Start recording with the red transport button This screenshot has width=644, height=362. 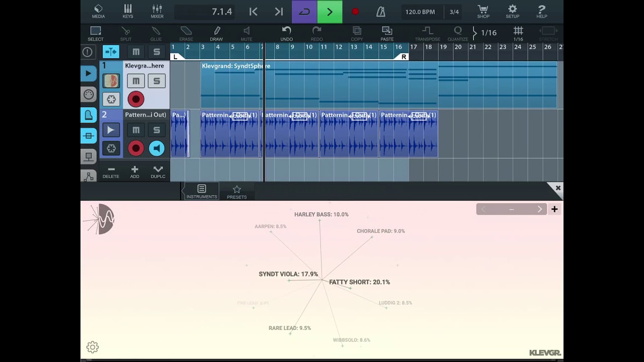pos(355,12)
